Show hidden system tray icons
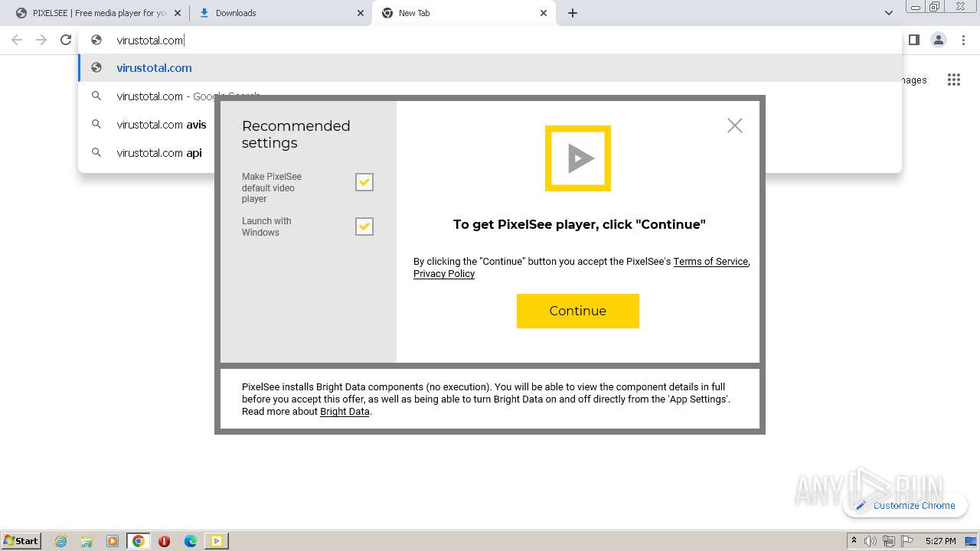Screen dimensions: 980x551 (x=854, y=541)
